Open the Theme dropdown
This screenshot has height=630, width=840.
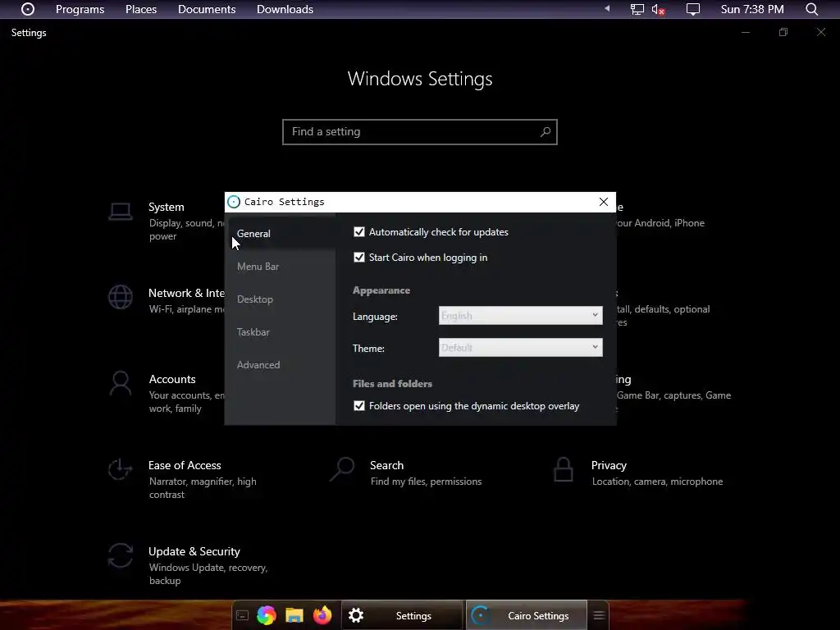(520, 347)
